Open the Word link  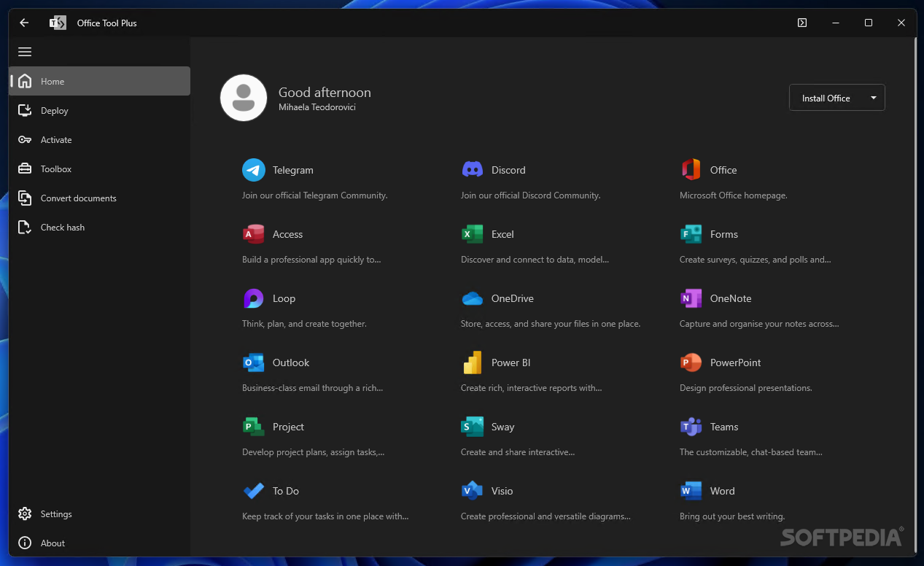coord(722,491)
